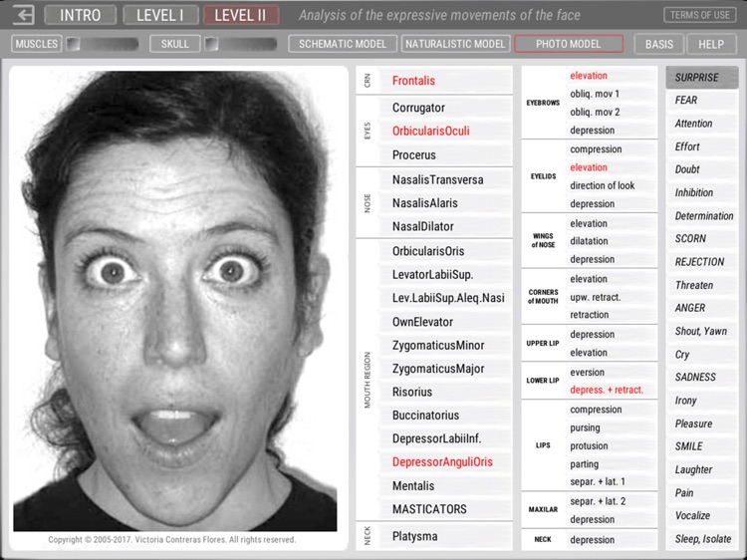Select the FEAR expression
This screenshot has width=747, height=560.
point(702,100)
